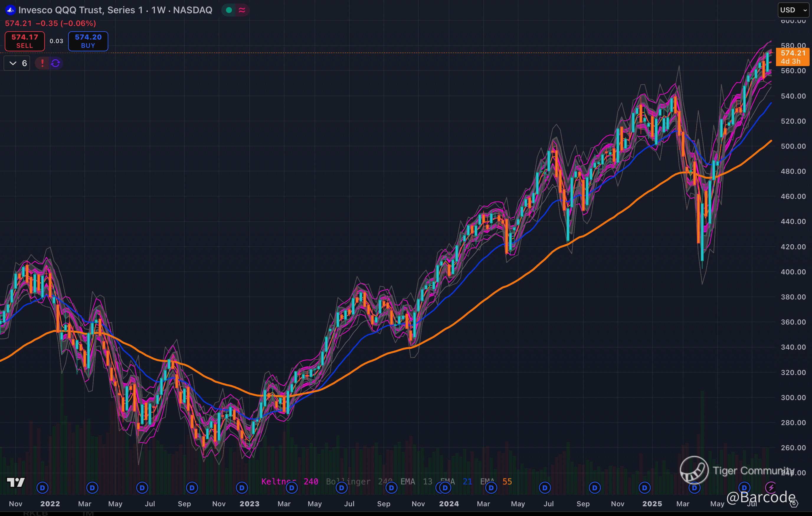Click the TradingView logo in the corner

tap(16, 482)
